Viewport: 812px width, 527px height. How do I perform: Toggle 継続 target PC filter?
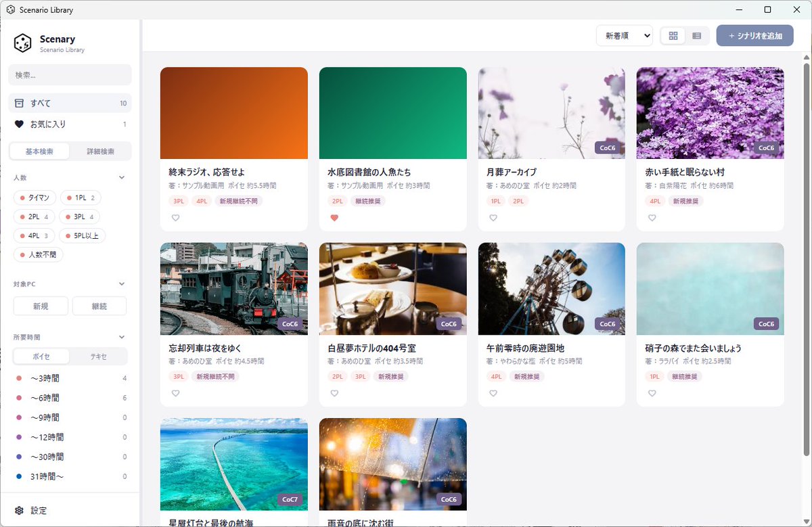pyautogui.click(x=99, y=306)
